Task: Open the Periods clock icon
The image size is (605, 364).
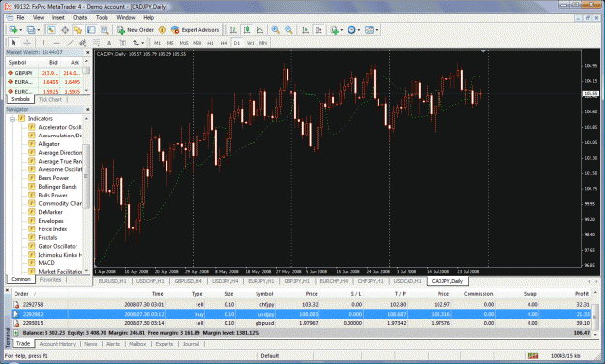Action: [x=351, y=30]
